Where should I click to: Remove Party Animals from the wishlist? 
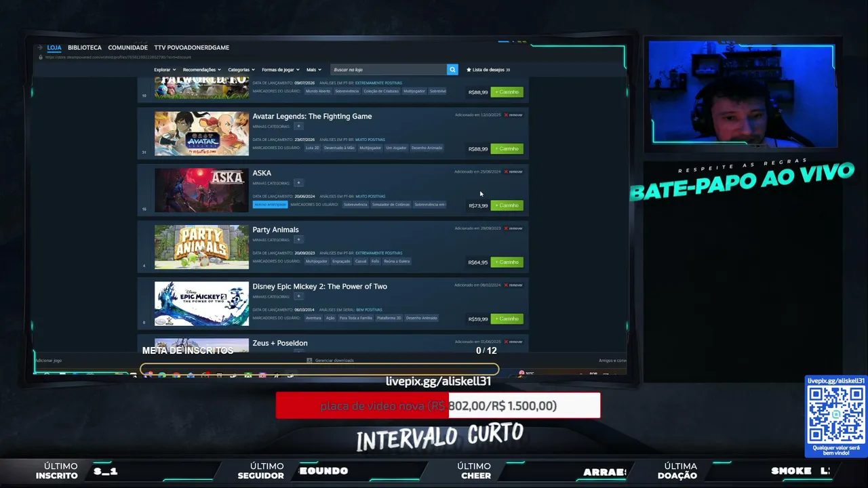pyautogui.click(x=513, y=228)
